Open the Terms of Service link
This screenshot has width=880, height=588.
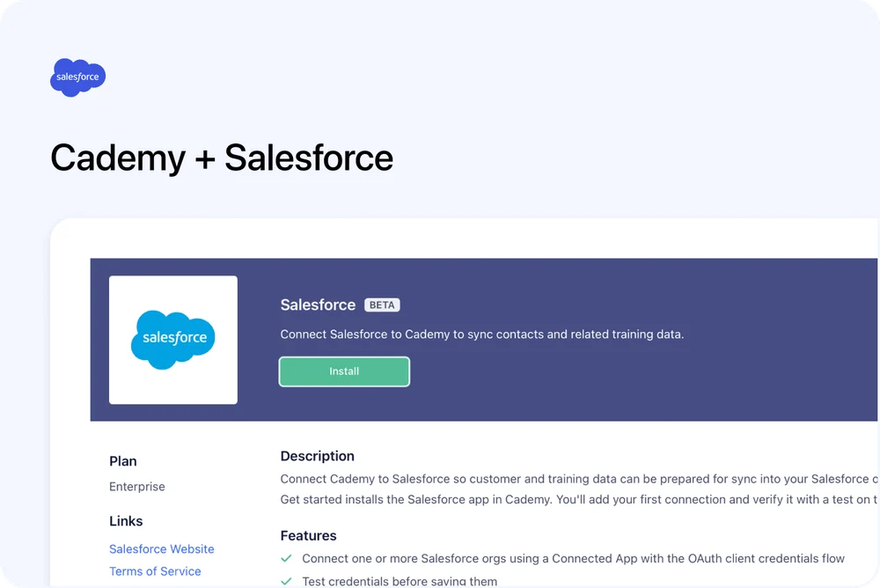tap(155, 571)
